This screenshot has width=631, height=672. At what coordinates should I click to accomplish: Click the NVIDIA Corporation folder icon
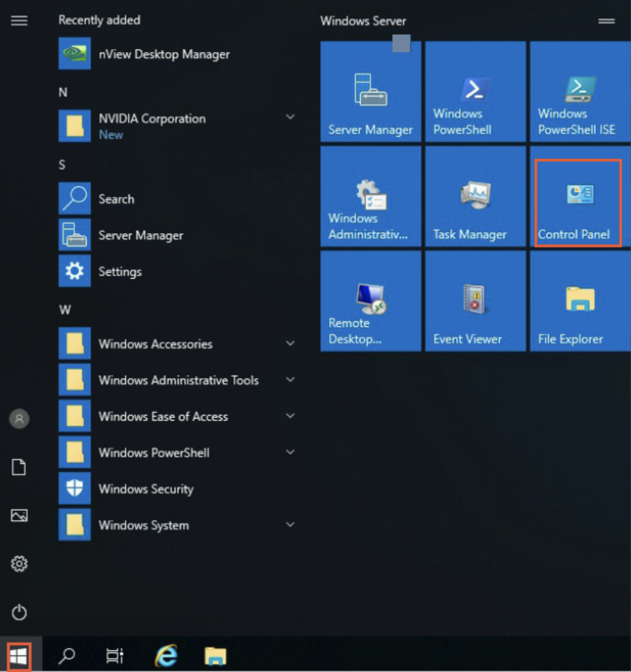[x=74, y=126]
